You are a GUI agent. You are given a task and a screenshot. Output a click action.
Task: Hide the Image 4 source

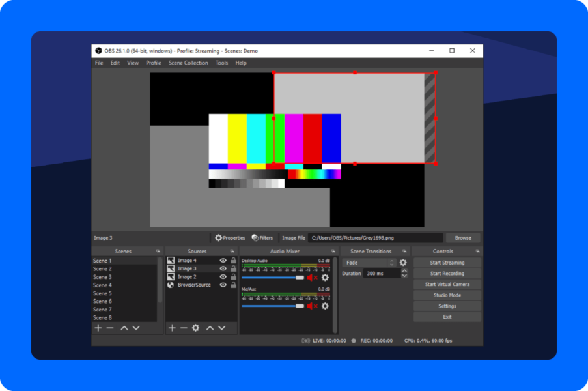click(222, 259)
